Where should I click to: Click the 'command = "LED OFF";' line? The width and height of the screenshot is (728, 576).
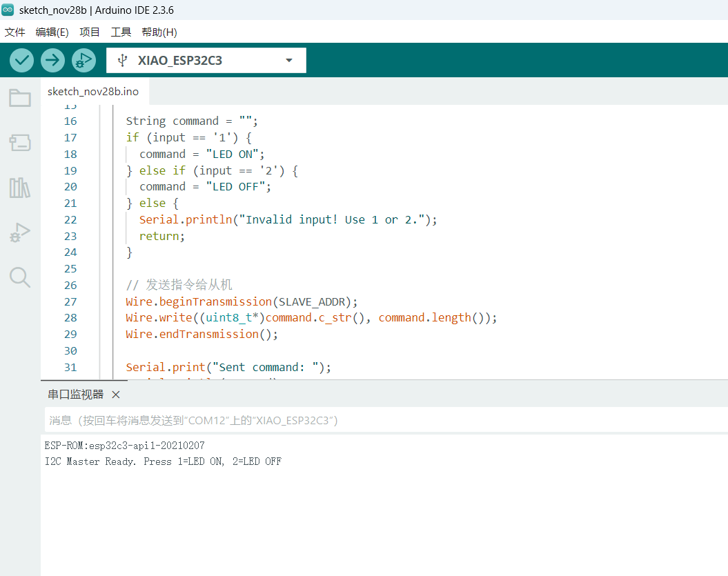205,186
